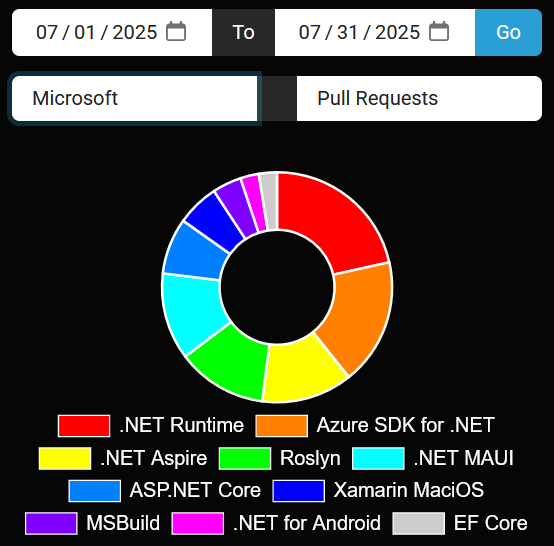Click the .NET for Android legend label

tap(307, 523)
